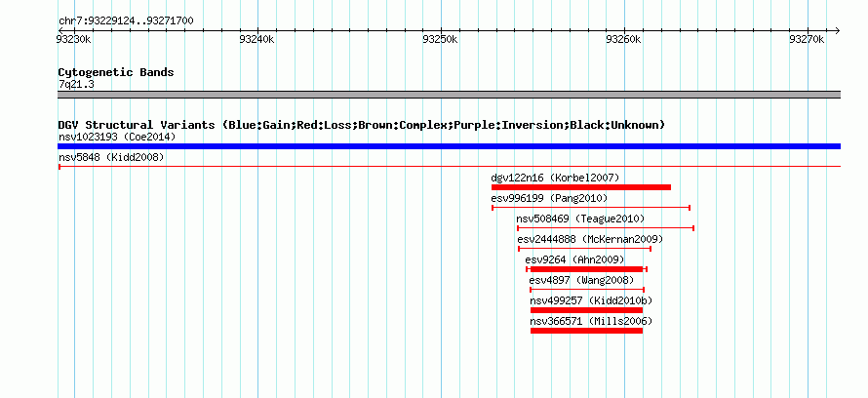Click the esv4897 red variant line
This screenshot has width=868, height=398.
tap(587, 290)
